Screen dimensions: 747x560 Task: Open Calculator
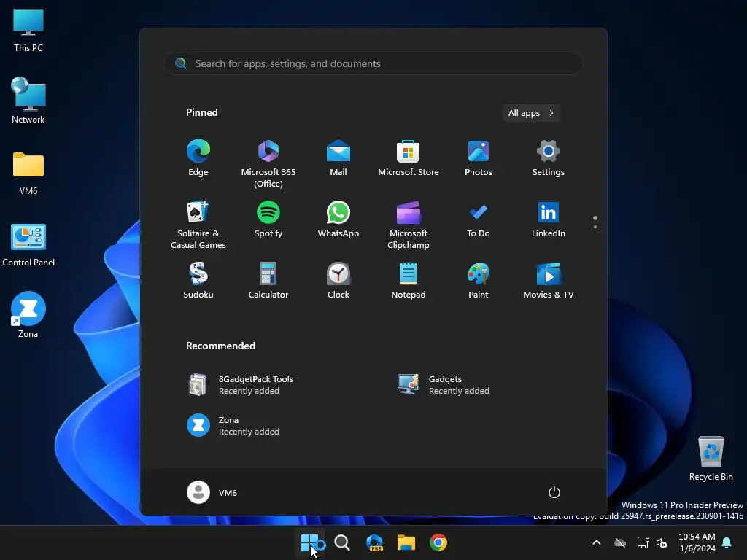[x=268, y=281]
